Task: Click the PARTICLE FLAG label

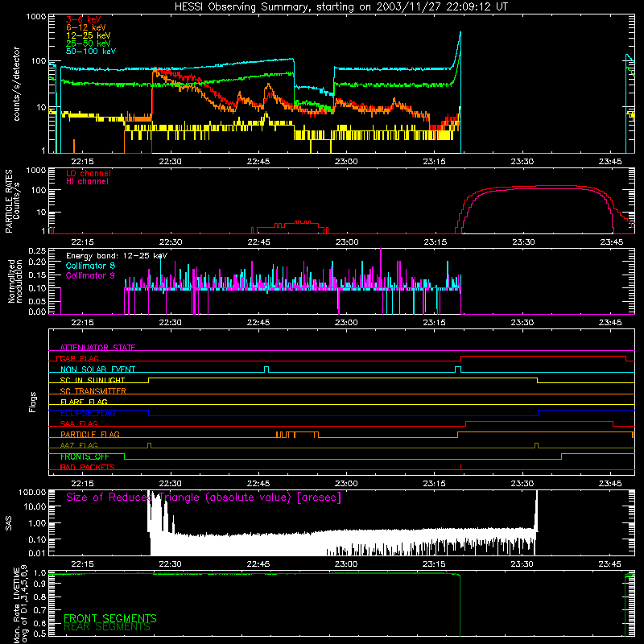Action: 90,435
